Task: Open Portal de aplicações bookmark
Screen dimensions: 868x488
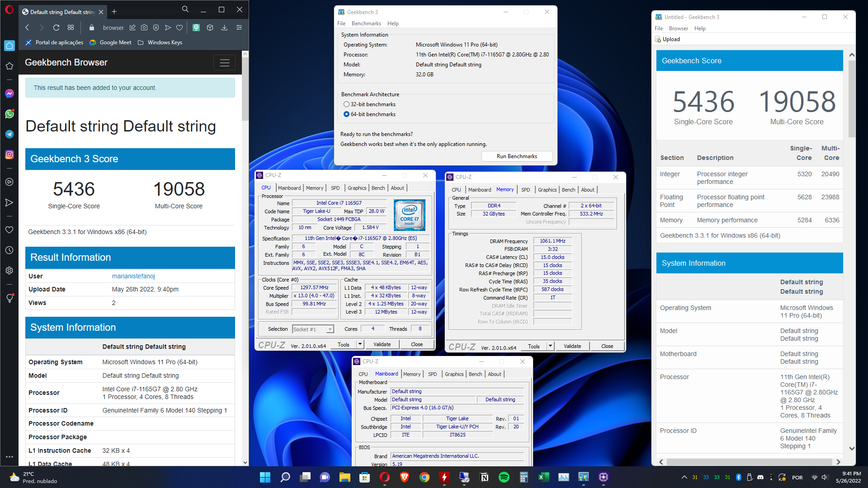Action: click(x=54, y=42)
